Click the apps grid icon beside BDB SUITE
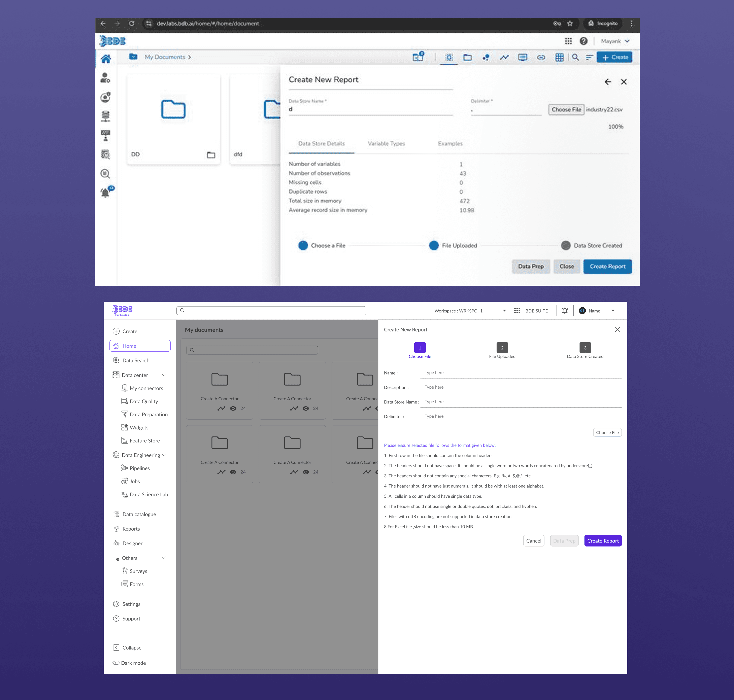734x700 pixels. click(x=517, y=310)
